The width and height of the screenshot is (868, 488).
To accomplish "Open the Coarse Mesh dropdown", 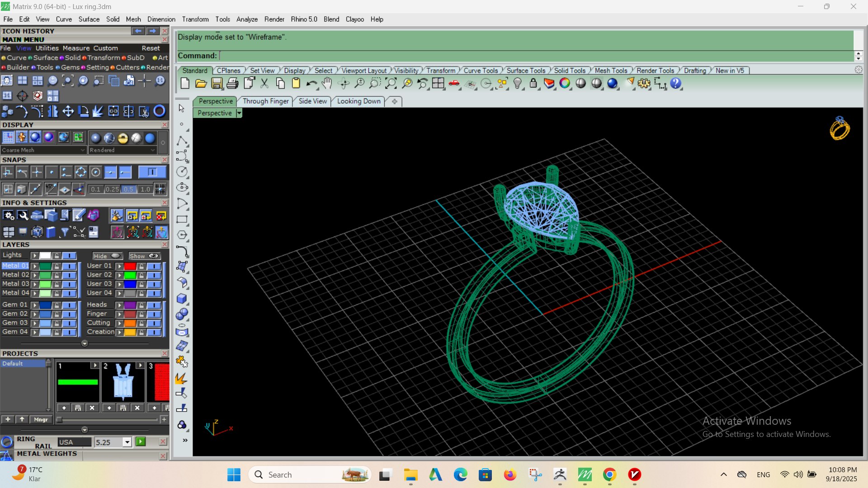I will pos(43,150).
